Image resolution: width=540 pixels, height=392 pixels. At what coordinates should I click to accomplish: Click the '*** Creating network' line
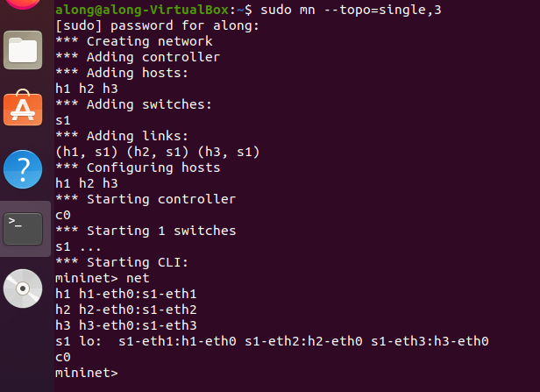tap(133, 41)
